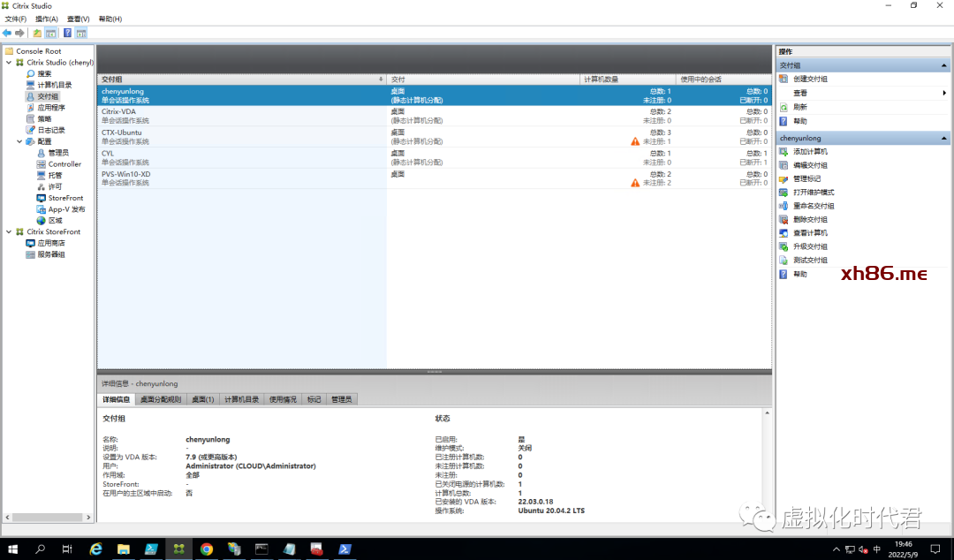Switch to the 桌面分配规则 tab
Screen dimensions: 954x560
pyautogui.click(x=161, y=399)
